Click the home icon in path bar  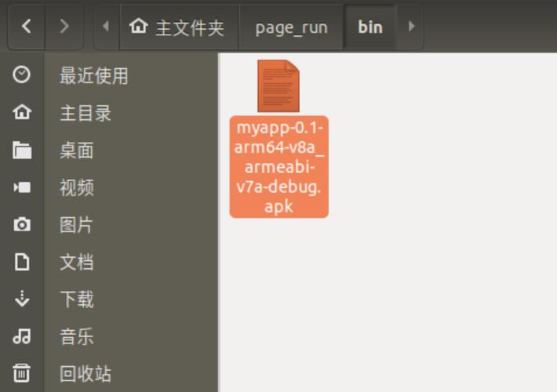(x=139, y=27)
